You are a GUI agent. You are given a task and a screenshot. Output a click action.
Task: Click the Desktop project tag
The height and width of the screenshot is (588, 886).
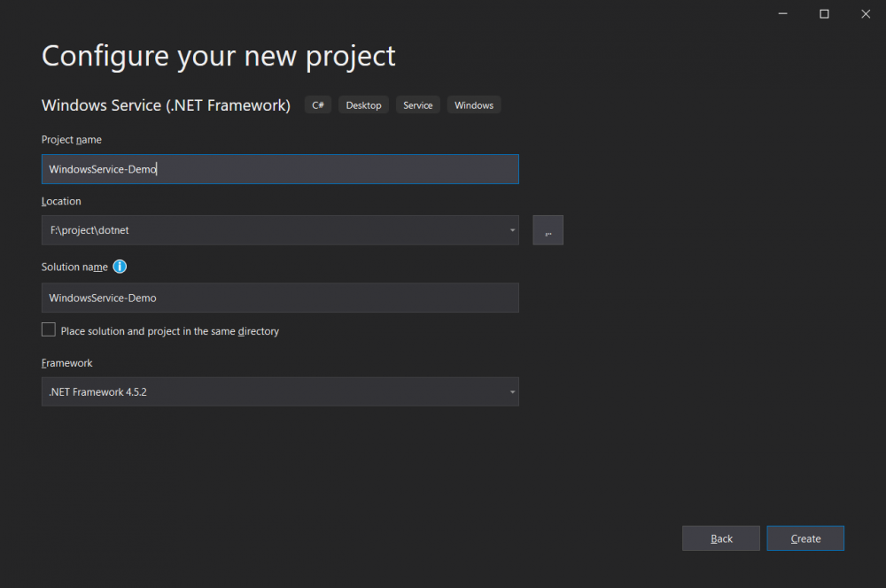(x=363, y=104)
